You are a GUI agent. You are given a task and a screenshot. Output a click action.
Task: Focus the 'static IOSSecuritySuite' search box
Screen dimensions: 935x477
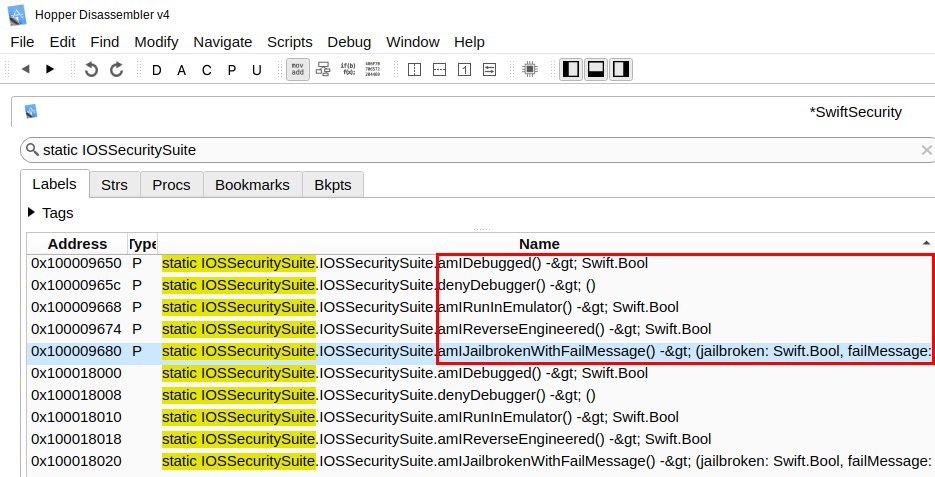click(477, 150)
